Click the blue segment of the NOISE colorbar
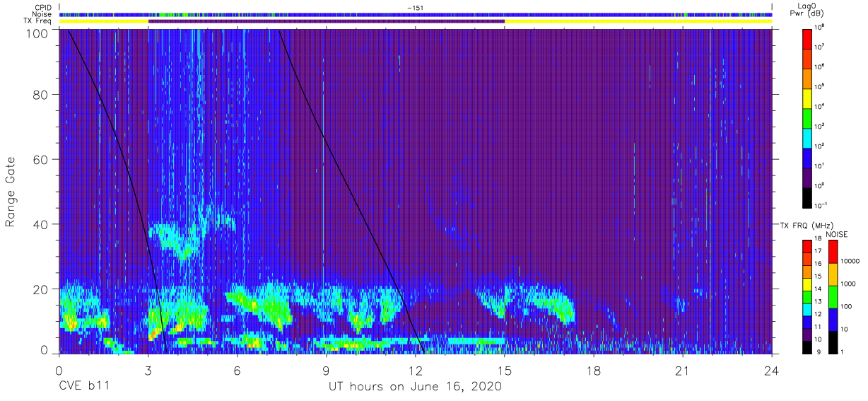Viewport: 868px width, 401px height. pos(833,320)
